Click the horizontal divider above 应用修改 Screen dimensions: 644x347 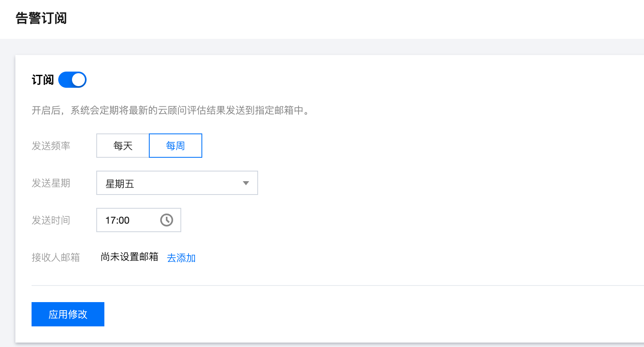coord(324,286)
